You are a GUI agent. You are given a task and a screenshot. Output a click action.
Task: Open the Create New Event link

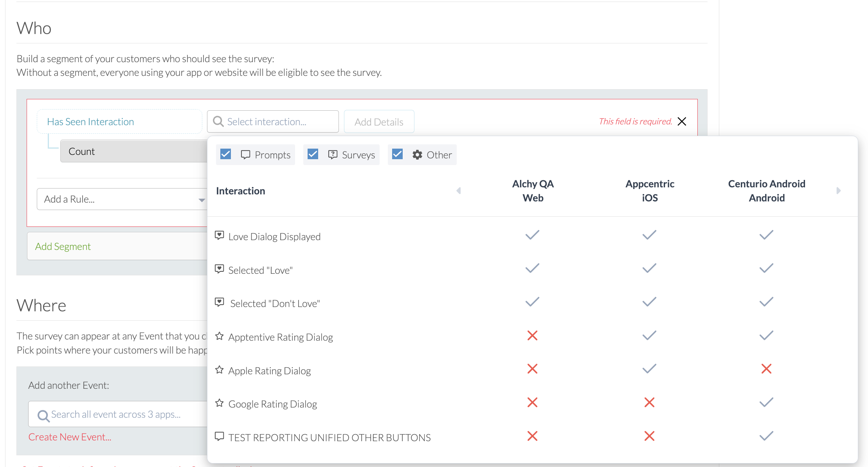click(x=70, y=437)
